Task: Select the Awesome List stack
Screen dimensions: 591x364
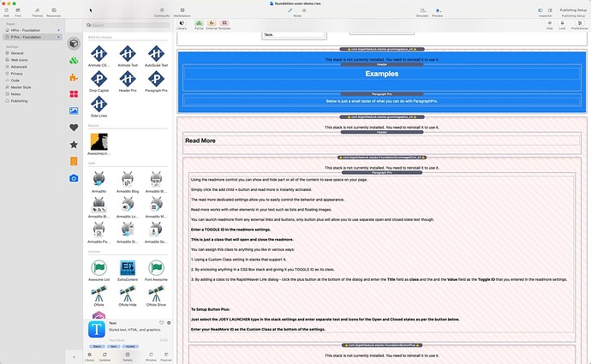Action: (x=98, y=270)
